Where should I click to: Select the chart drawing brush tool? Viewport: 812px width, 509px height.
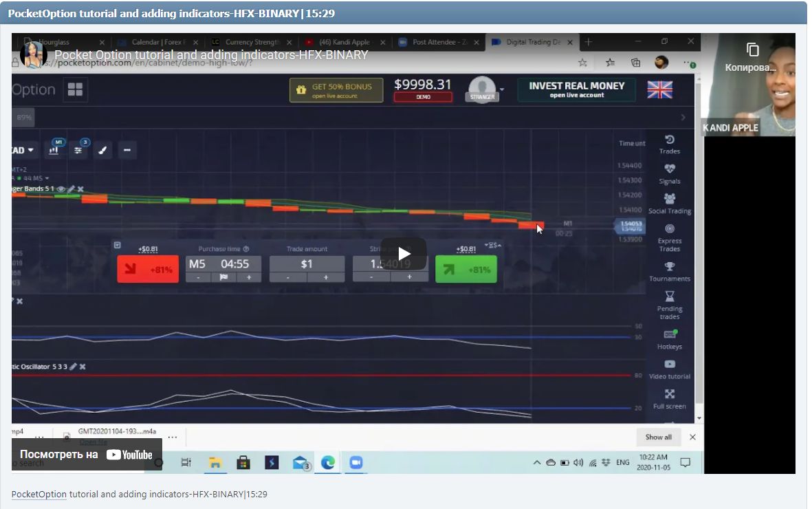(102, 149)
